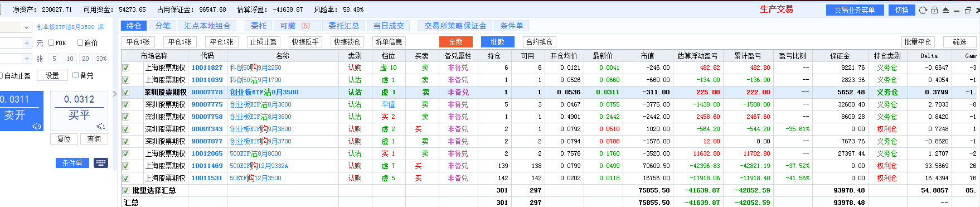This screenshot has height=207, width=980.
Task: Uncheck the 科创50购9月2250 row checkbox
Action: pyautogui.click(x=126, y=68)
